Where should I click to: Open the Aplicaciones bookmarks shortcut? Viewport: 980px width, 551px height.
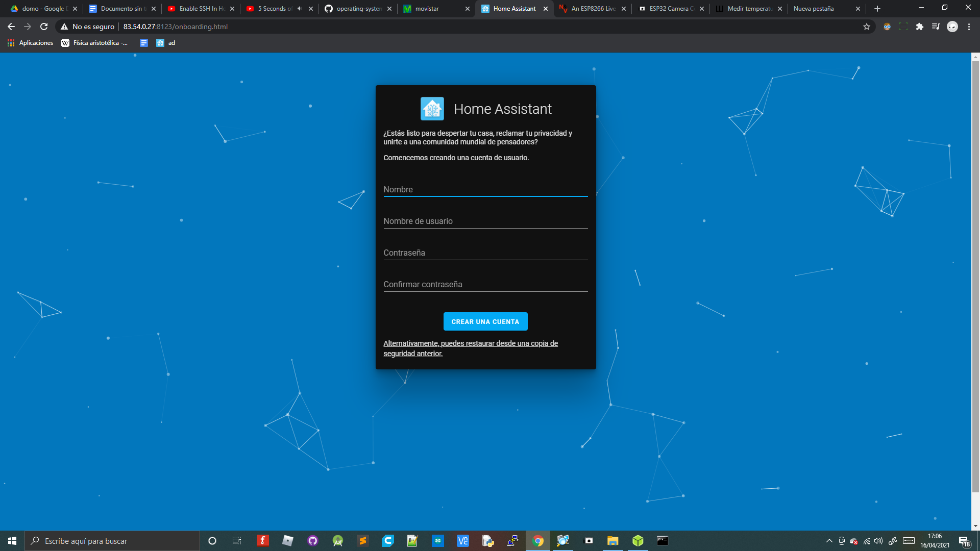tap(31, 43)
